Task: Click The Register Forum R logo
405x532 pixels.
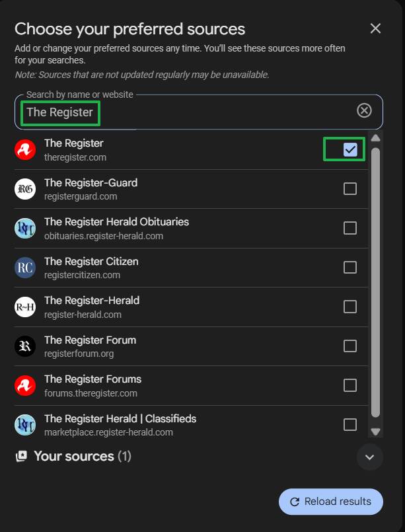Action: click(25, 346)
